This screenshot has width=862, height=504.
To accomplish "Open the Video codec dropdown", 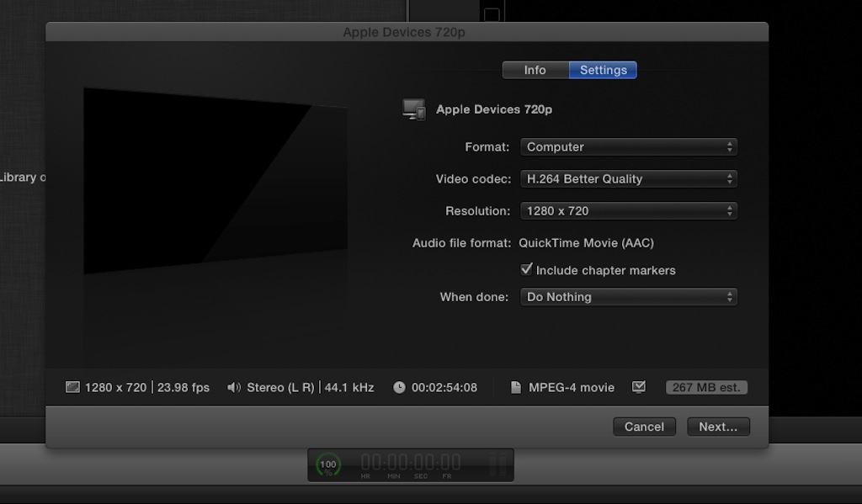I will (x=628, y=178).
